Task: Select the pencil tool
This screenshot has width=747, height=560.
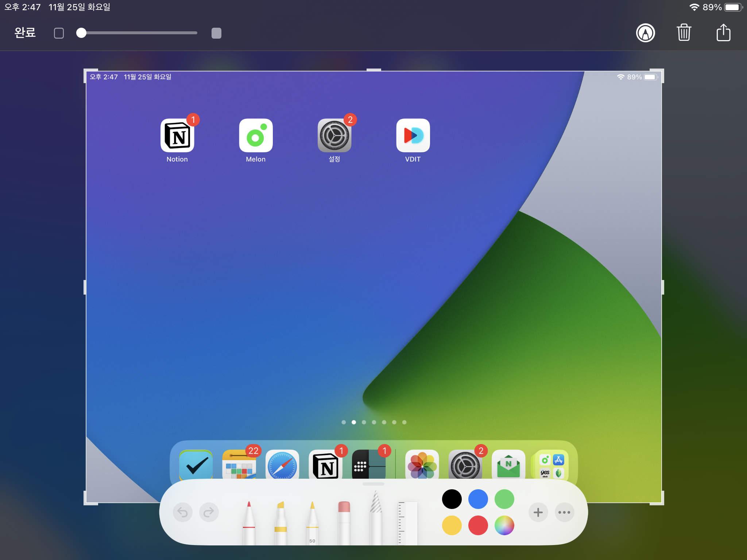Action: (x=312, y=522)
